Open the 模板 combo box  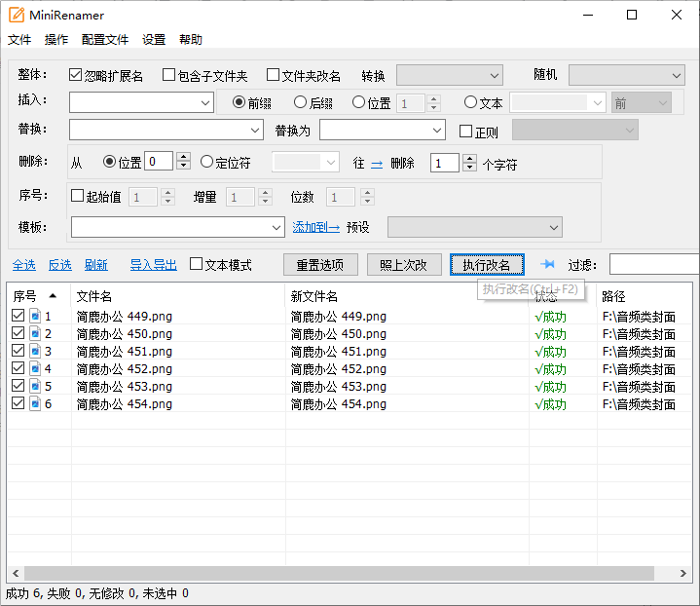178,227
